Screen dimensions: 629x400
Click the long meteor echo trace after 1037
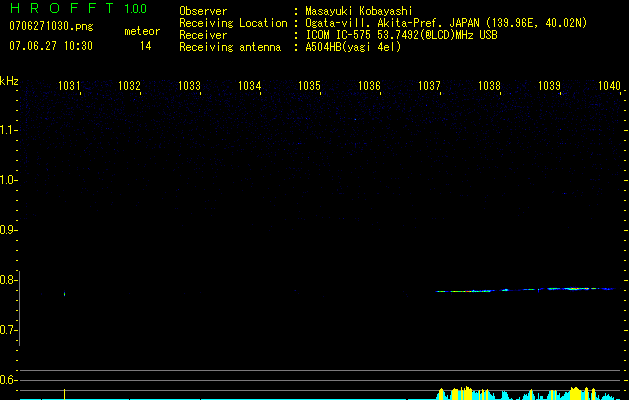coord(526,290)
